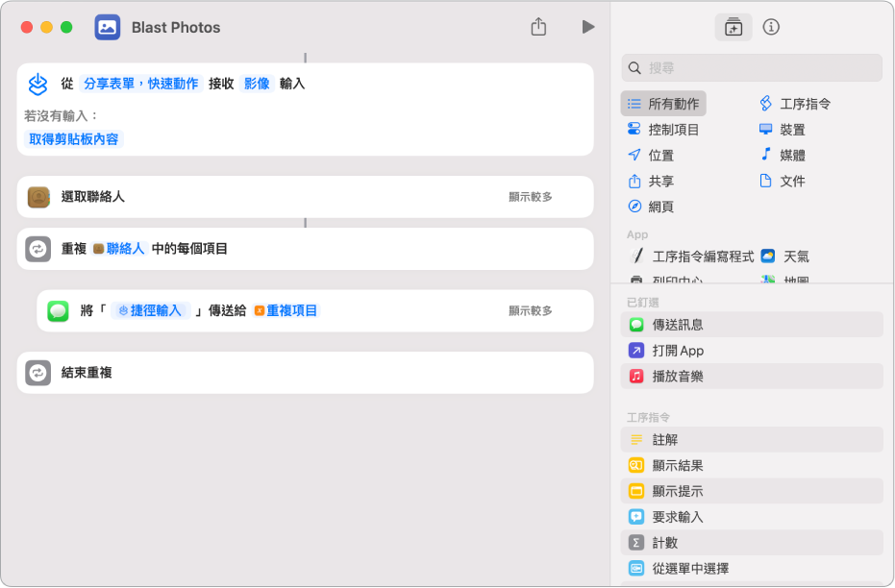Open the 控制項目 category
Viewport: 895px width, 588px height.
(x=663, y=130)
